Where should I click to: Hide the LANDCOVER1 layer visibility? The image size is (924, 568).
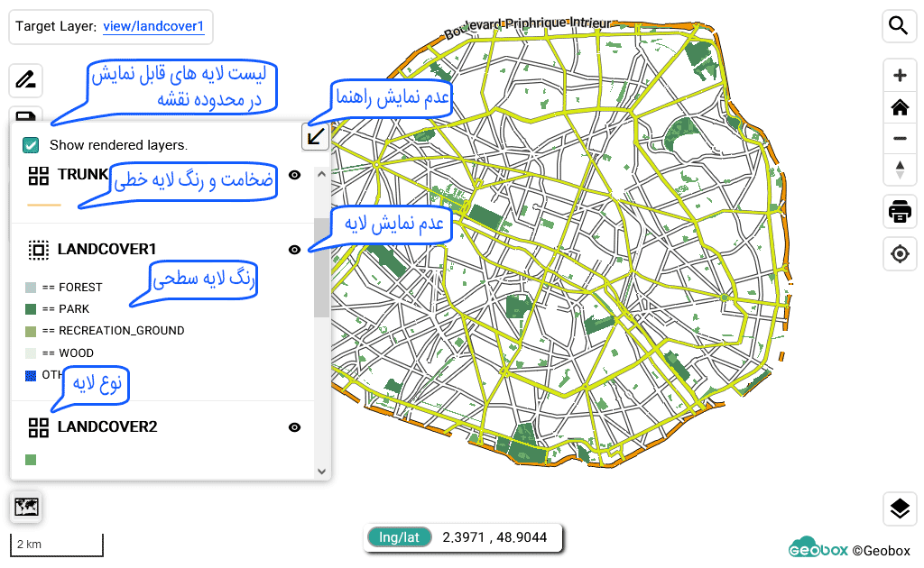(294, 250)
